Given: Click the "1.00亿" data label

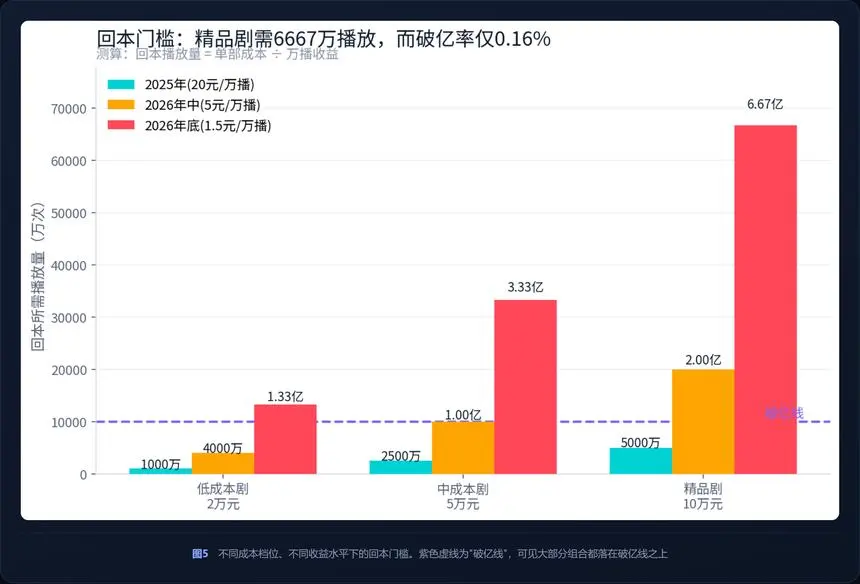Looking at the screenshot, I should click(x=463, y=415).
